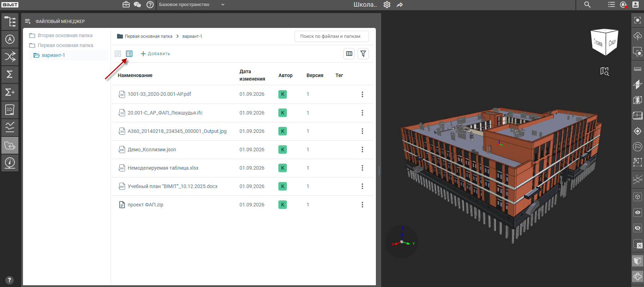The height and width of the screenshot is (287, 644).
Task: Open the charts analytics panel
Action: 10,127
